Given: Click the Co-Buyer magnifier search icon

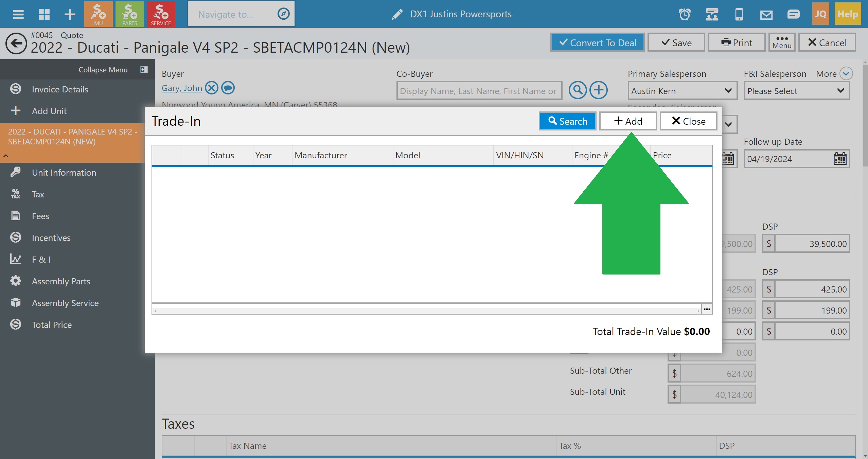Looking at the screenshot, I should (578, 90).
